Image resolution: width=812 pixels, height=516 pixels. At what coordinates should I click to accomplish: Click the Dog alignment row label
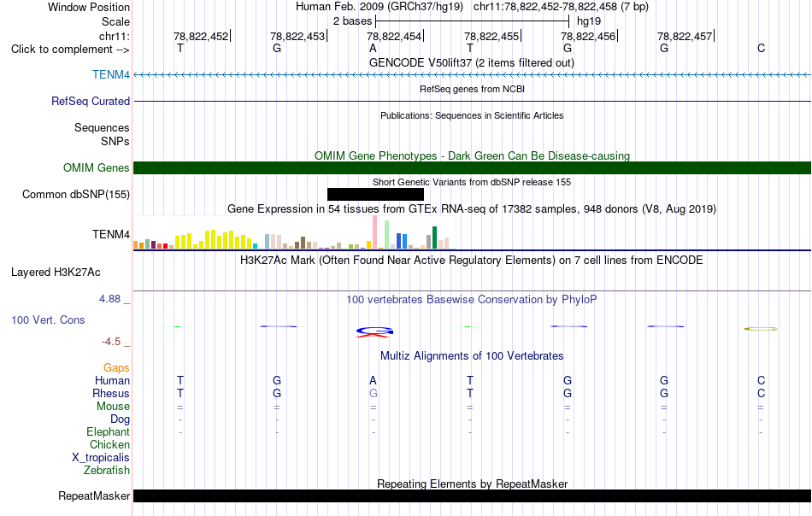point(120,419)
